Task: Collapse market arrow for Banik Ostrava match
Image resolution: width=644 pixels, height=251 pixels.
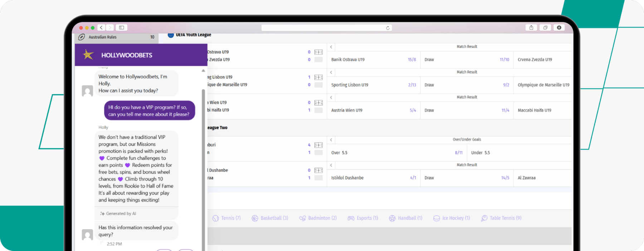Action: pyautogui.click(x=331, y=47)
